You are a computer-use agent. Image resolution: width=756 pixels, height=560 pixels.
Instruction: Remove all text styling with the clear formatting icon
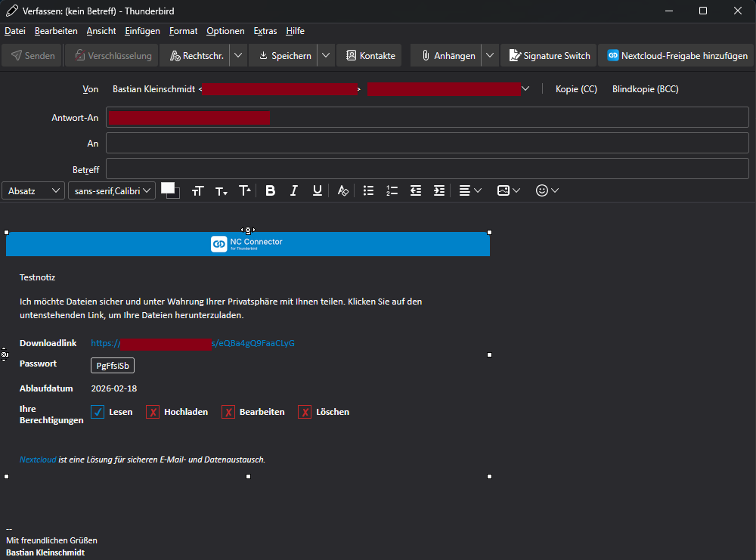pos(342,190)
